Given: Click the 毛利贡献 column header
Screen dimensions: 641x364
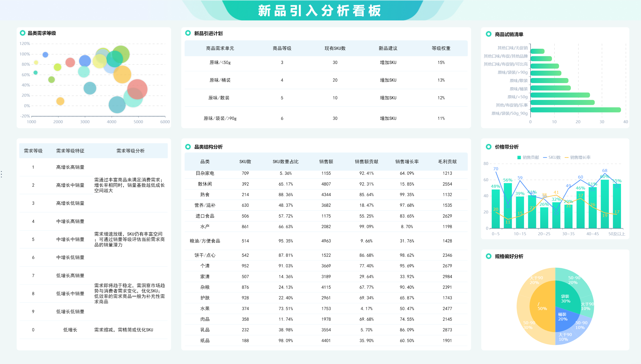Looking at the screenshot, I should tap(447, 161).
